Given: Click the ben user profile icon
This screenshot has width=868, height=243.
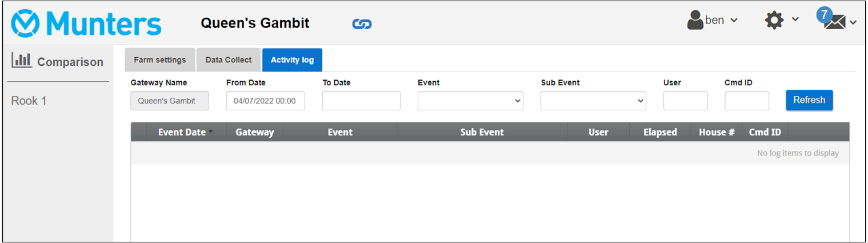Looking at the screenshot, I should pyautogui.click(x=695, y=20).
